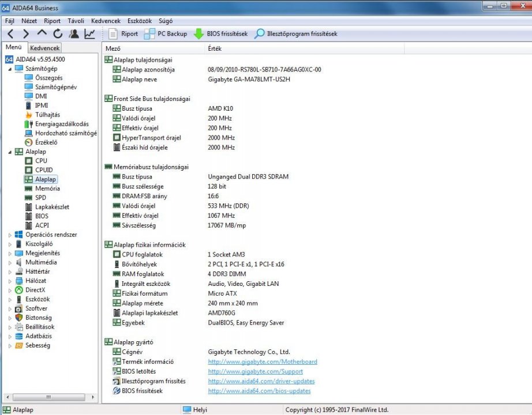This screenshot has height=415, width=532.
Task: Expand the Háttértár node
Action: [10, 271]
